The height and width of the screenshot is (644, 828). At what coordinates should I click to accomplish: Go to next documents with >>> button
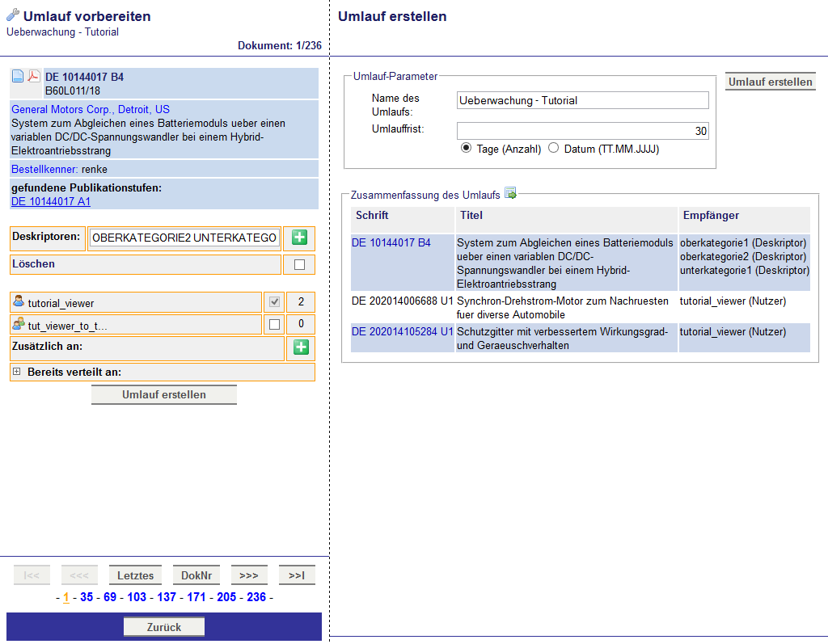coord(249,575)
